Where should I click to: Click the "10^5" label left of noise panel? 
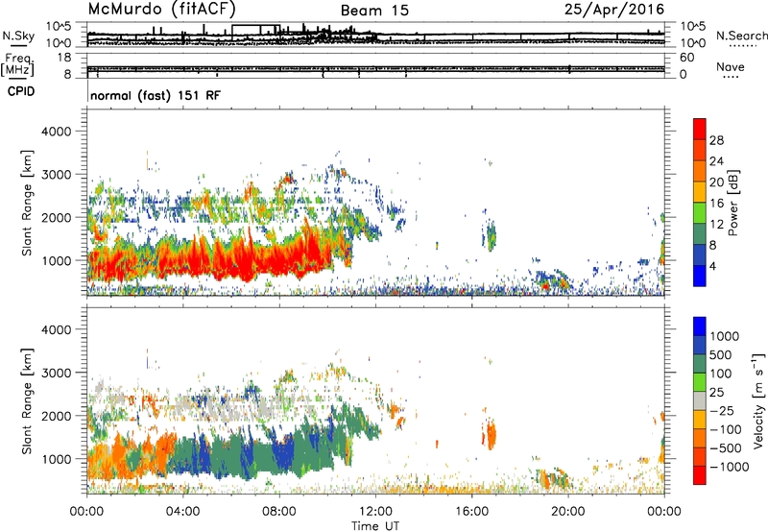[59, 26]
